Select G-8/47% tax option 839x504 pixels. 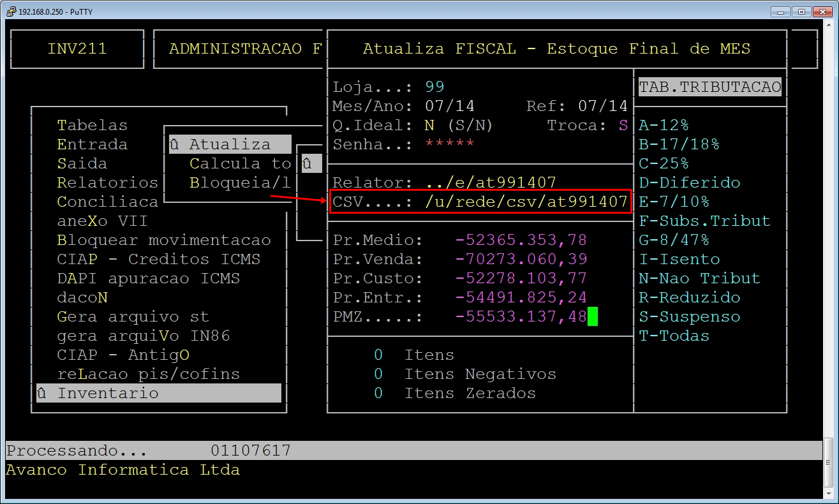pos(674,240)
